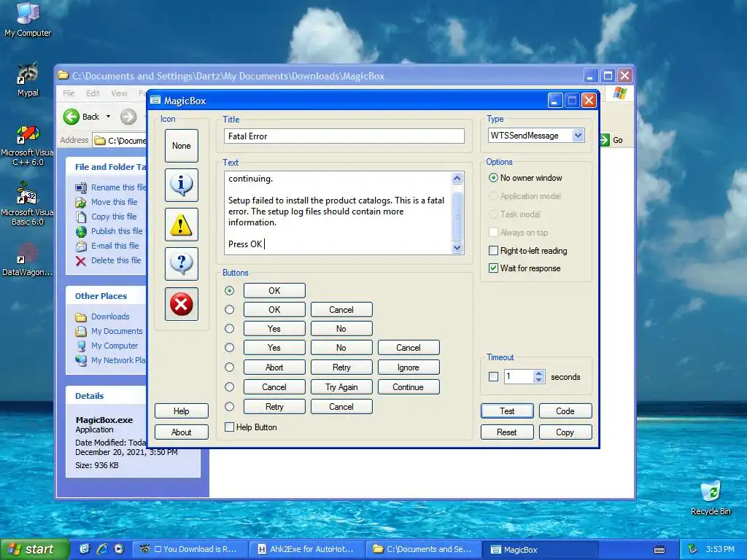Choose the blue information icon
The height and width of the screenshot is (560, 747).
click(182, 185)
